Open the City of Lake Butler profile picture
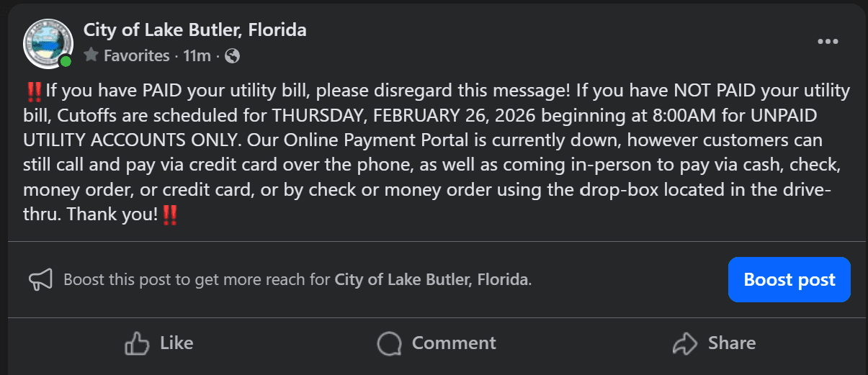The width and height of the screenshot is (868, 375). click(48, 42)
